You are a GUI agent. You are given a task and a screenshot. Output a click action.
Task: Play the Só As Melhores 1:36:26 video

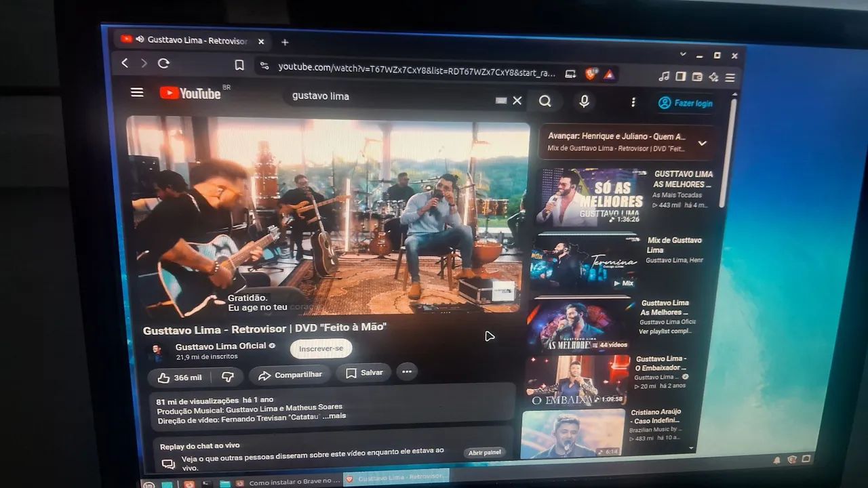592,197
